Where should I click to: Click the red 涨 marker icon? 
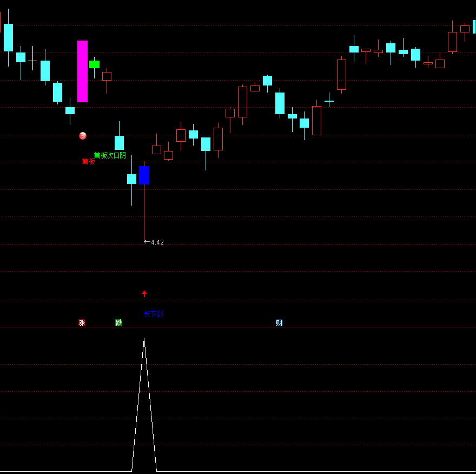82,323
